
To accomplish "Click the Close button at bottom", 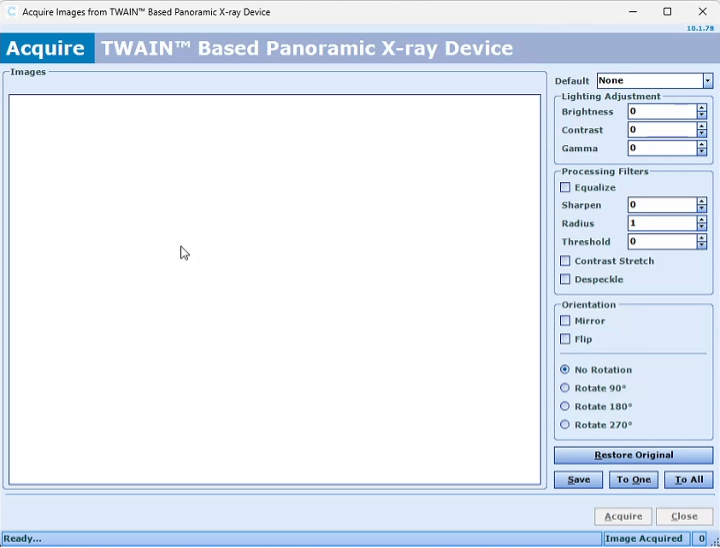I will [x=684, y=517].
